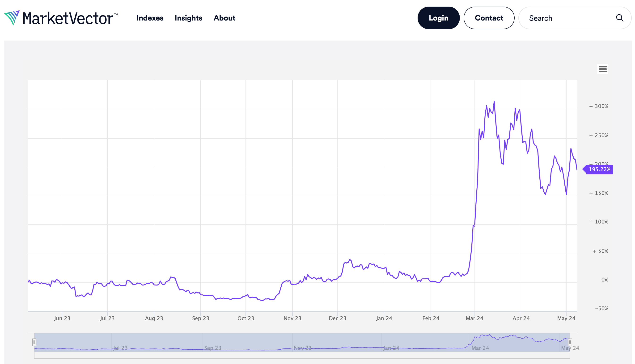Image resolution: width=635 pixels, height=364 pixels.
Task: Open the Insights menu
Action: [188, 18]
